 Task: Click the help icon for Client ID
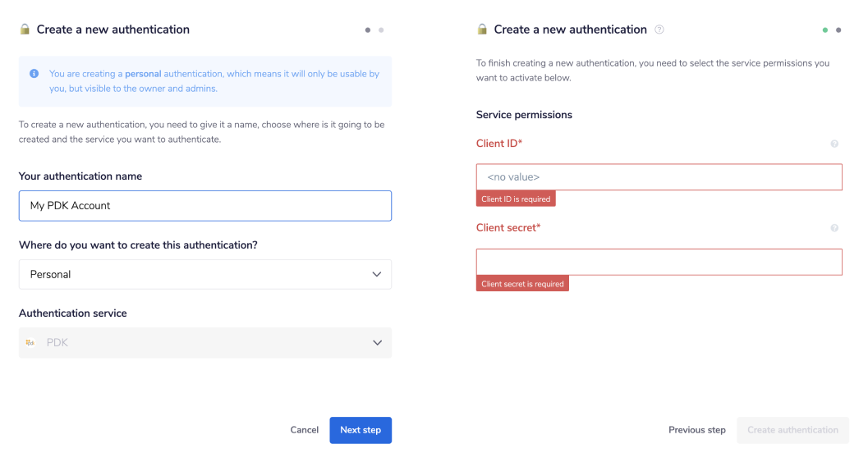(834, 144)
